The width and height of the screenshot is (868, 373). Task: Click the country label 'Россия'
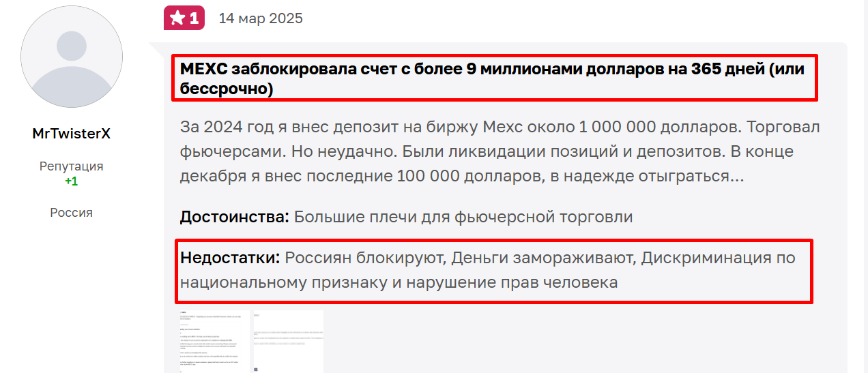[72, 213]
